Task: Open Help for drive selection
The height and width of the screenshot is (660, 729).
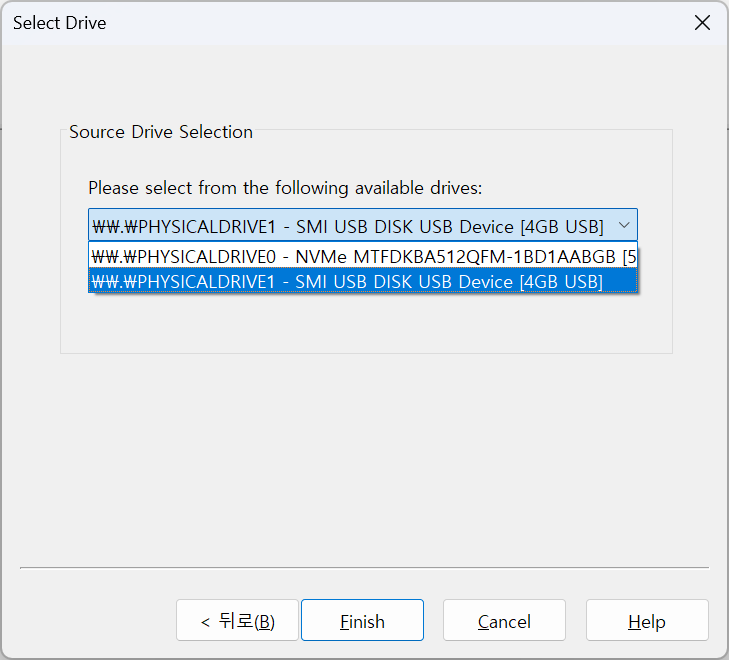Action: pyautogui.click(x=647, y=620)
